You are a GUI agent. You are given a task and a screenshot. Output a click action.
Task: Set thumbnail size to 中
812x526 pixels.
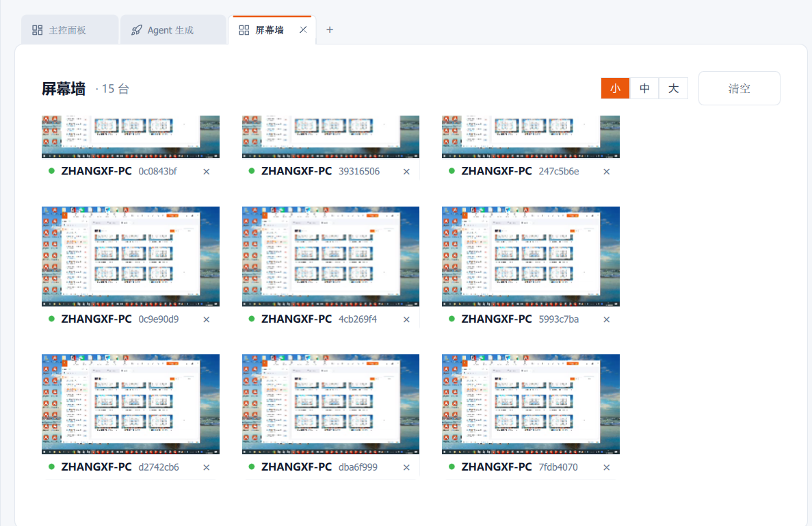click(644, 88)
